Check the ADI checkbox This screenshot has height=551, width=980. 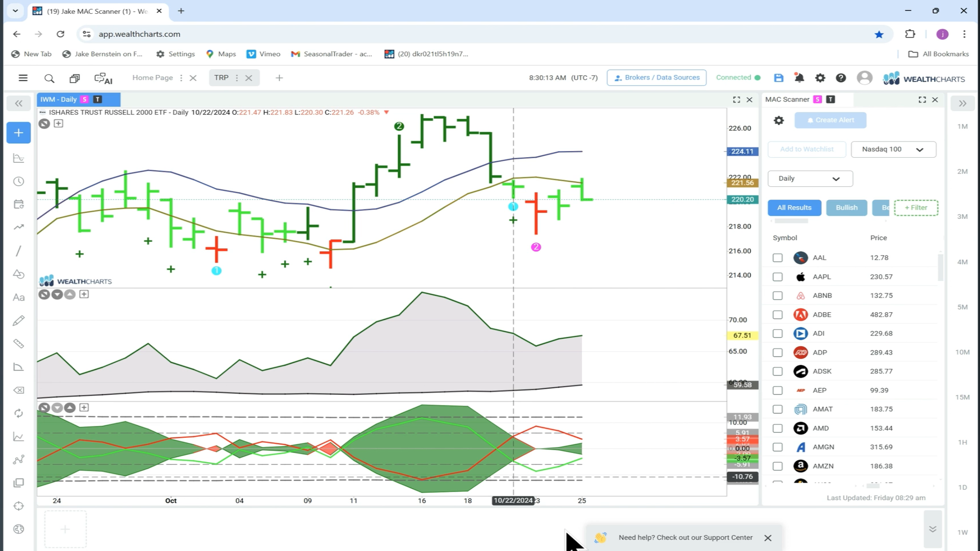click(777, 334)
